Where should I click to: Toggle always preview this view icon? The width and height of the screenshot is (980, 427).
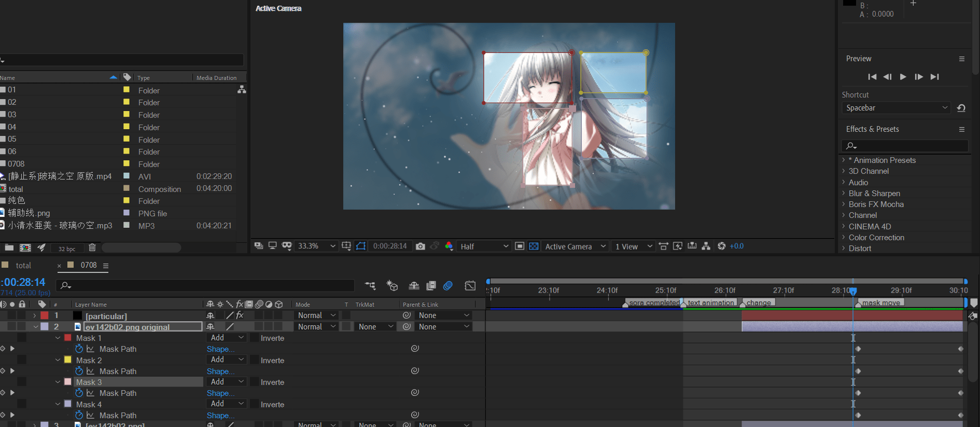point(258,246)
